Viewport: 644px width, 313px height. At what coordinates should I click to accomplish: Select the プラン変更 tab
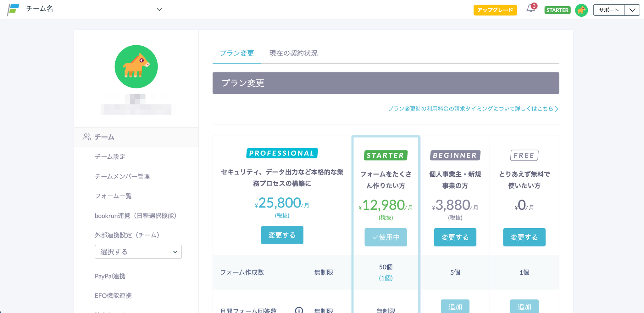coord(237,53)
